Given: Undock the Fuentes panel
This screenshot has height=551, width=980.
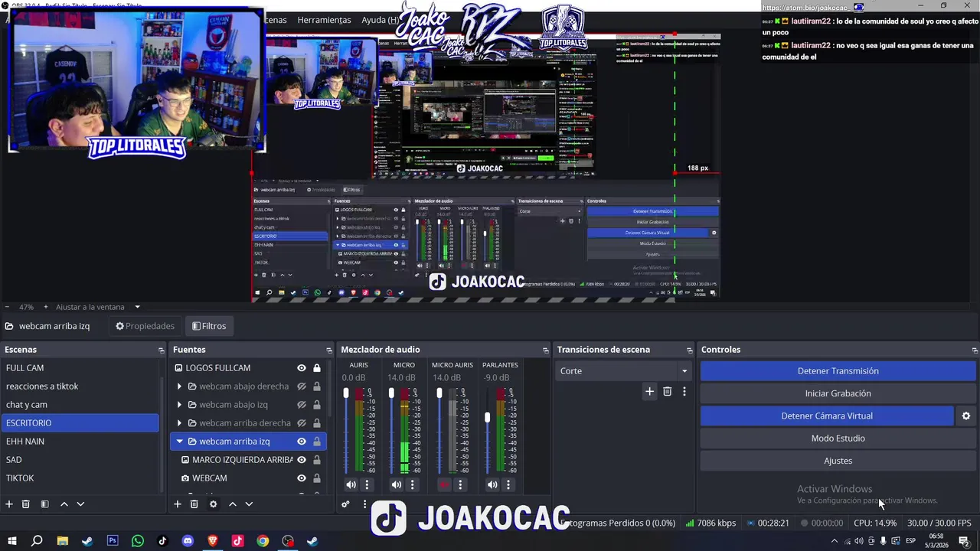Looking at the screenshot, I should (329, 350).
